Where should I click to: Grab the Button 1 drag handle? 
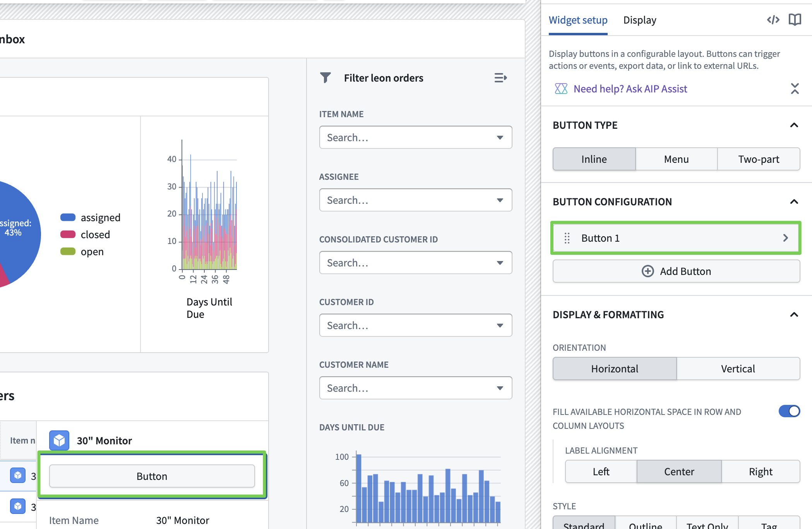pyautogui.click(x=567, y=238)
